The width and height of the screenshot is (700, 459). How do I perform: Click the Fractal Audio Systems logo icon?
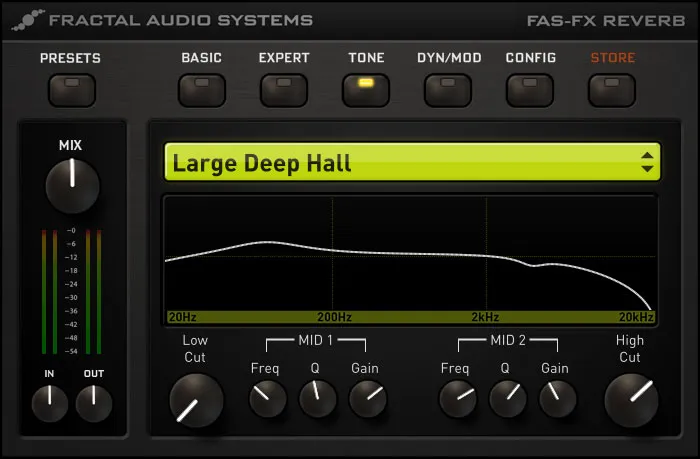[x=31, y=20]
